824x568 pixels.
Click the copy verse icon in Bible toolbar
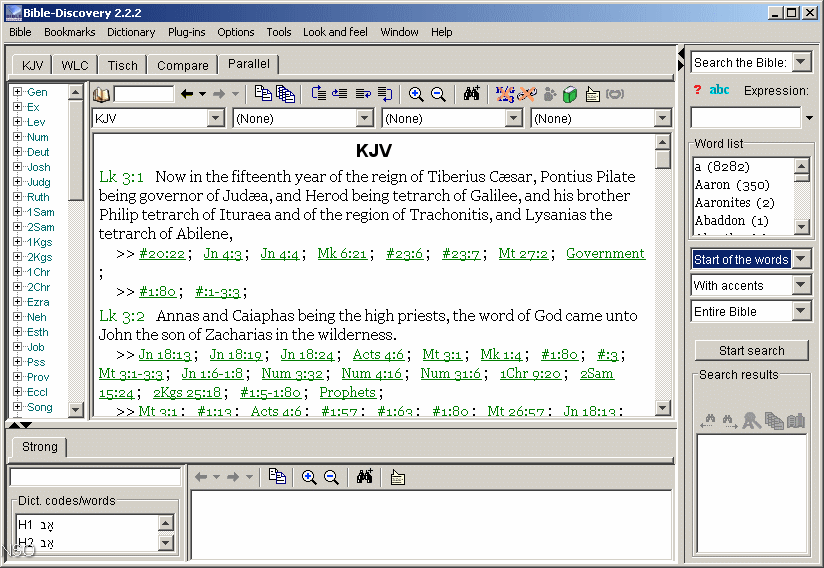pyautogui.click(x=263, y=94)
